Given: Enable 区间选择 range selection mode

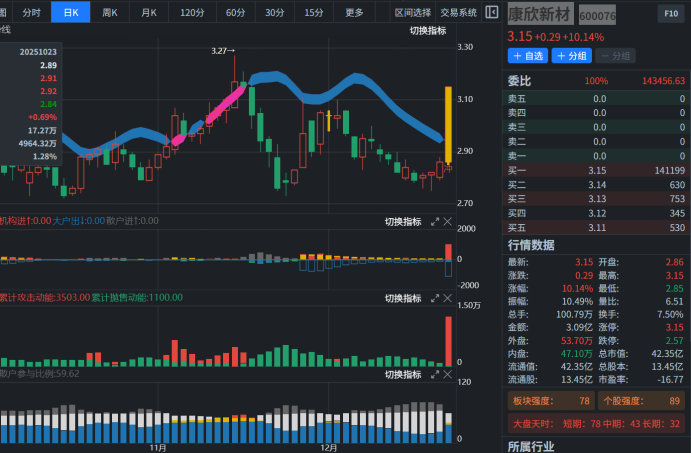Looking at the screenshot, I should click(x=413, y=13).
